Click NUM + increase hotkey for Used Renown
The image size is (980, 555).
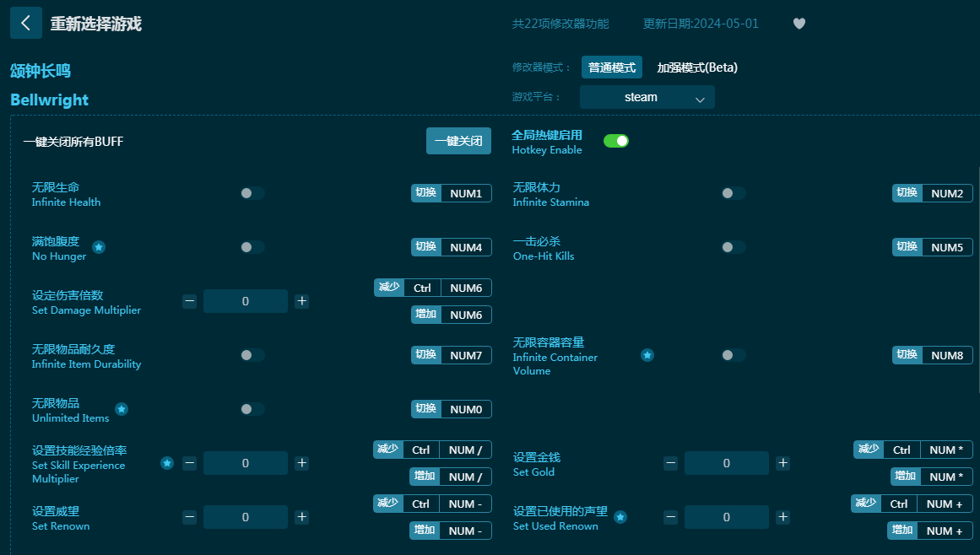point(930,531)
